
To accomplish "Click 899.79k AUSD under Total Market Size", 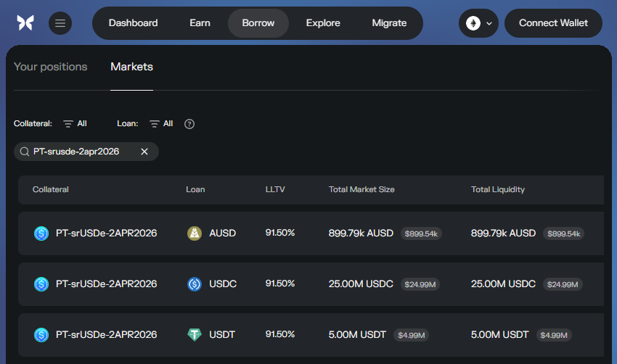I will (x=361, y=233).
